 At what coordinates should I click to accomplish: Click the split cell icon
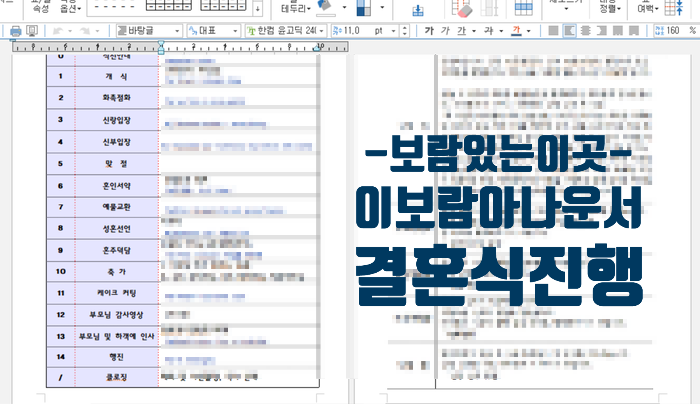click(490, 8)
